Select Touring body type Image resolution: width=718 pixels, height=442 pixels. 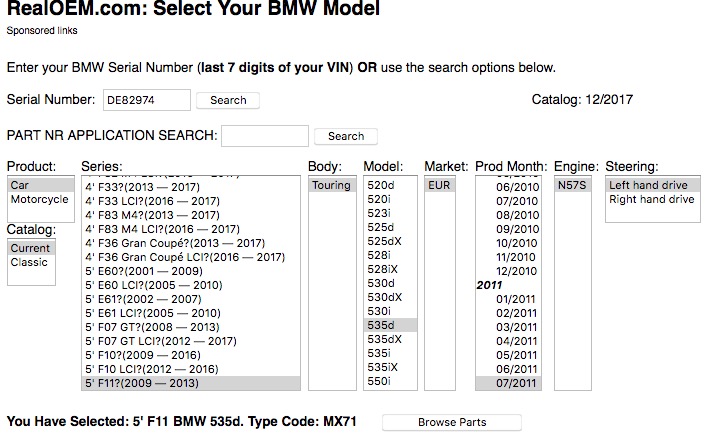[331, 185]
